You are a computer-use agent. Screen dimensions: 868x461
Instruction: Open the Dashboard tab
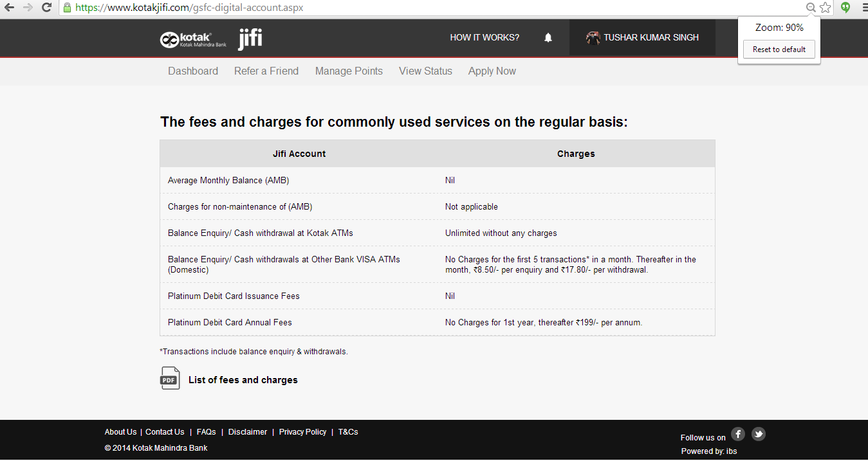click(x=193, y=71)
